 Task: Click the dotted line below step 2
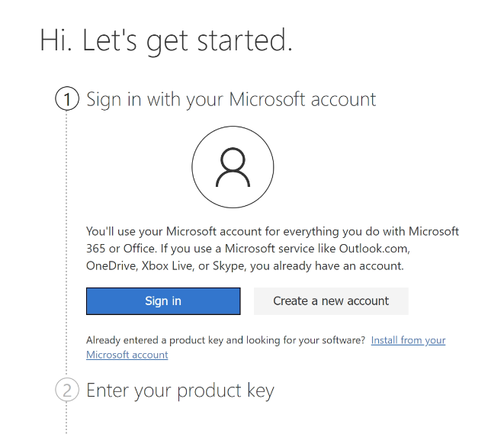(x=67, y=418)
